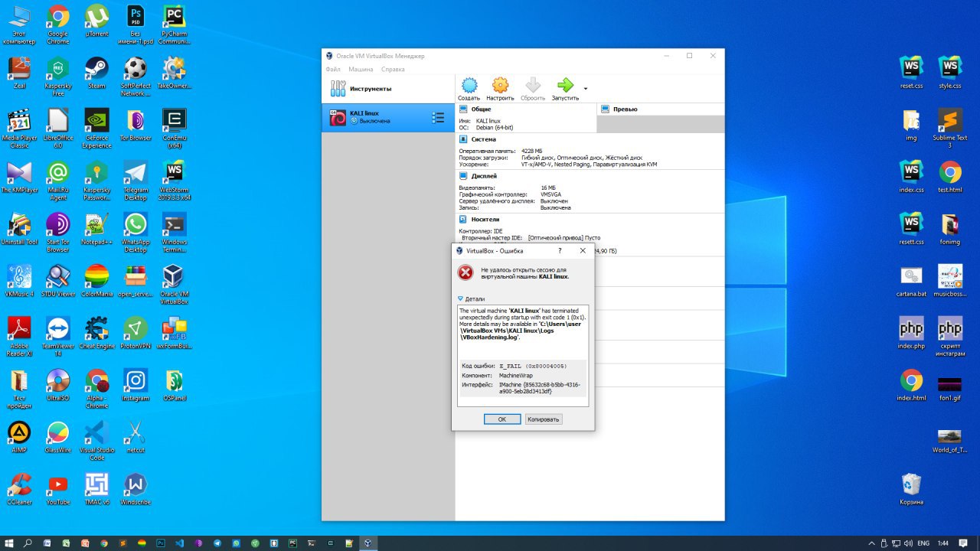Click the red error icon in dialog

coord(465,272)
